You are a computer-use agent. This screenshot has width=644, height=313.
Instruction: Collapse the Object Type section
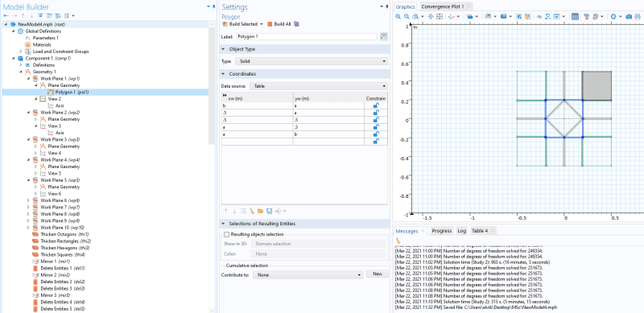tap(224, 49)
